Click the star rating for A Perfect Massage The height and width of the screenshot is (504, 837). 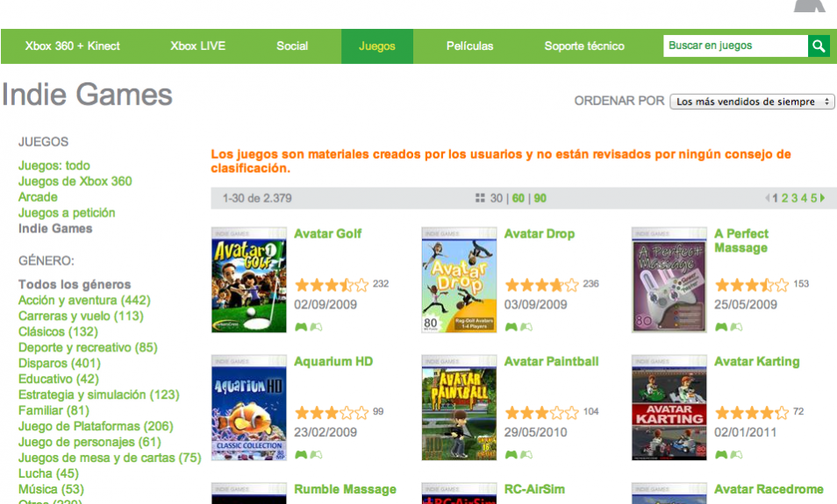pos(752,285)
